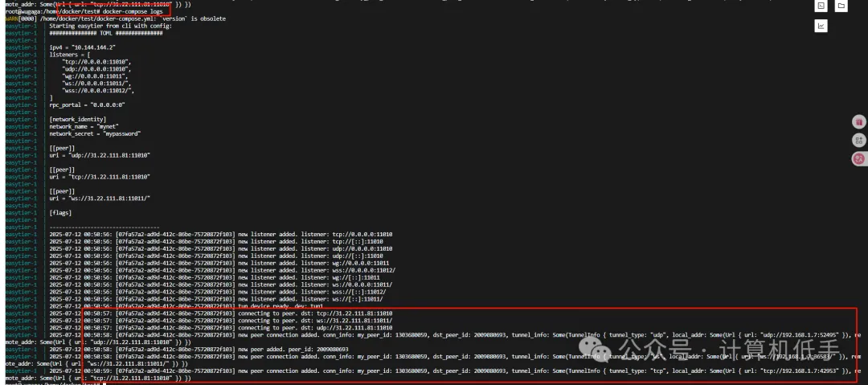Click the pink gift icon button
The height and width of the screenshot is (385, 868).
click(x=859, y=122)
